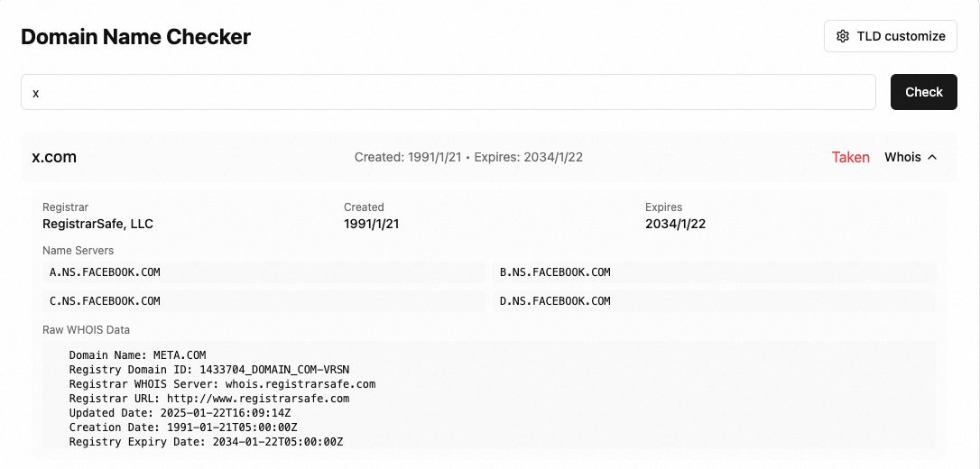
Task: Click the Domain Name: META.COM line
Action: click(137, 354)
